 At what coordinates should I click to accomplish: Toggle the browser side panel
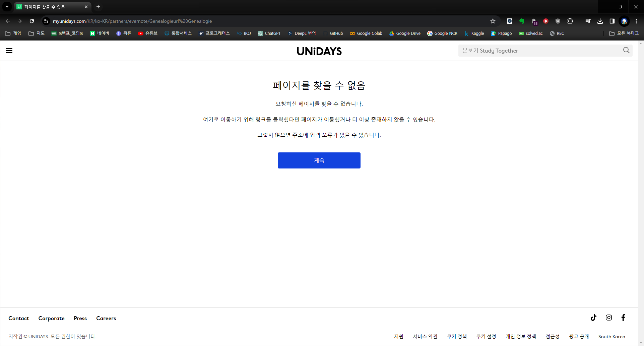[612, 21]
